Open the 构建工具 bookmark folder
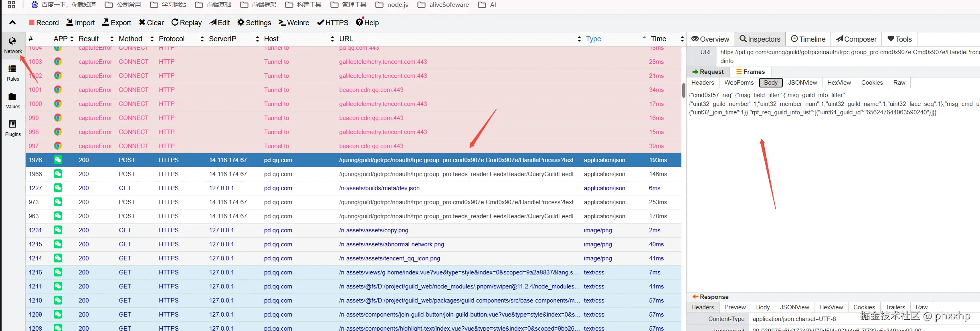980x331 pixels. pos(303,5)
